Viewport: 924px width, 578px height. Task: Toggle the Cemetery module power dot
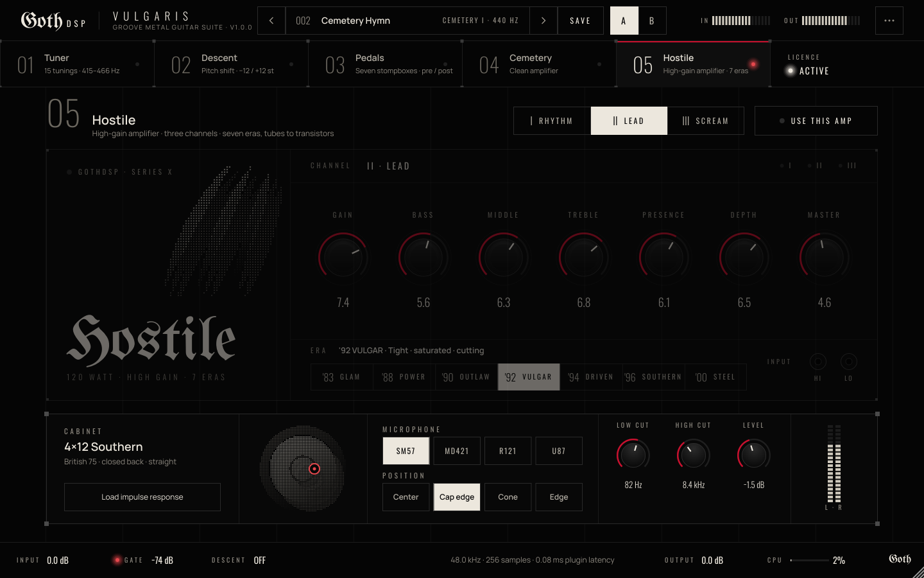click(599, 64)
